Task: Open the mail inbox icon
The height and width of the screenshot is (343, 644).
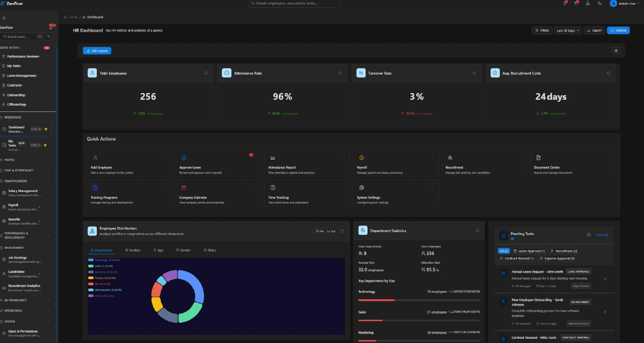Action: 576,3
